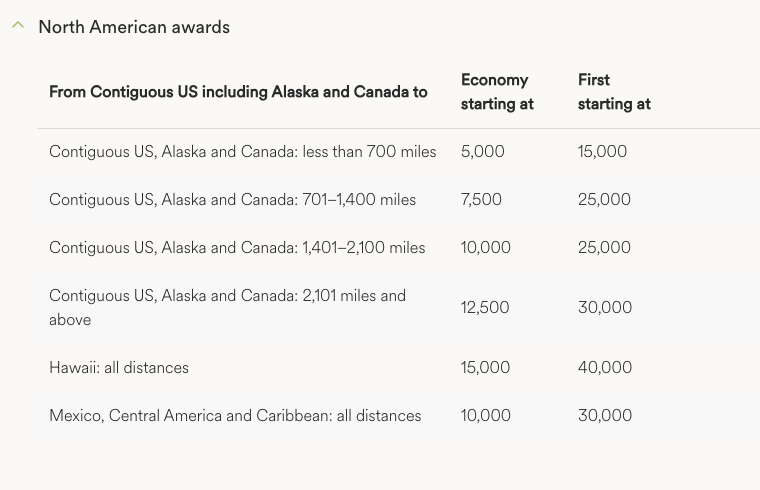Click the 15,000 first class price cell
The image size is (760, 490).
(602, 152)
